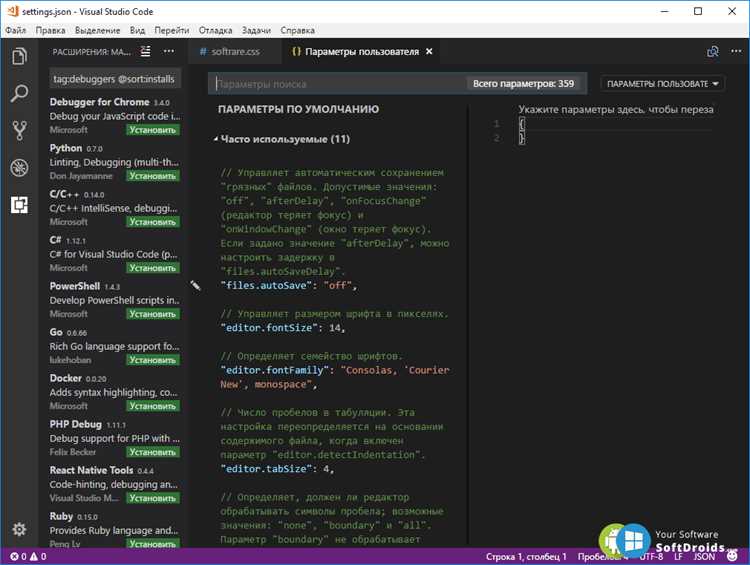Open the Extensions view icon

(19, 205)
